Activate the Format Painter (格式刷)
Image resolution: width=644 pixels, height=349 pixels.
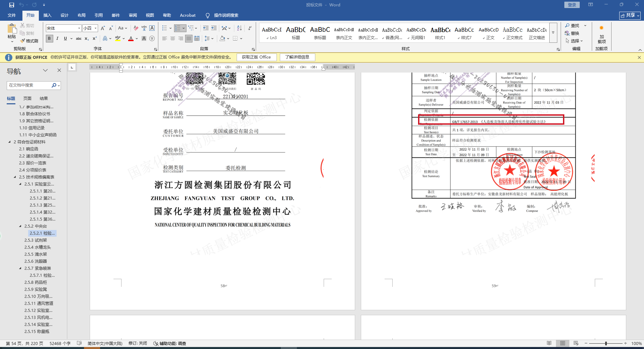click(x=29, y=41)
